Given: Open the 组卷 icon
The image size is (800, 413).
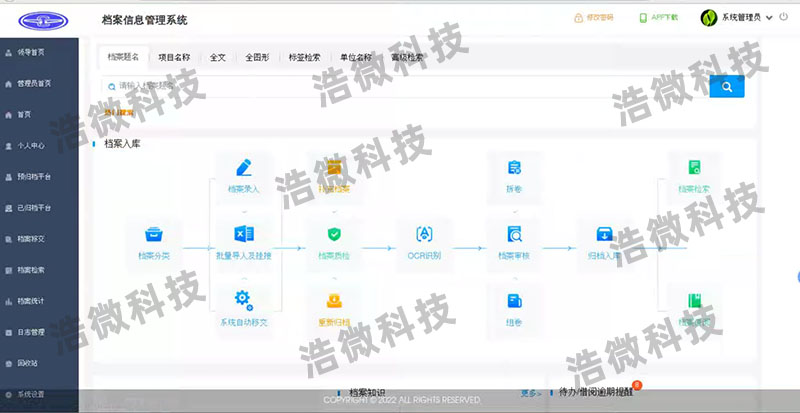Looking at the screenshot, I should 514,301.
